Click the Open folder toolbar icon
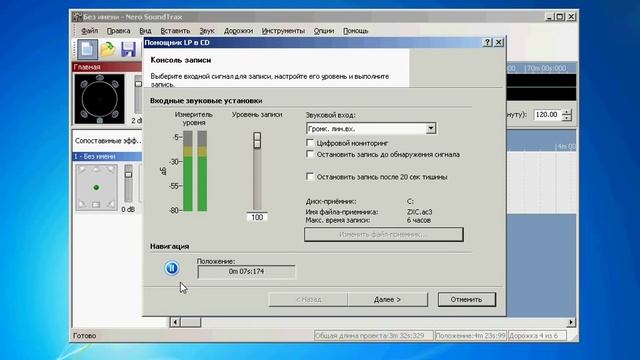The width and height of the screenshot is (640, 360). tap(108, 49)
